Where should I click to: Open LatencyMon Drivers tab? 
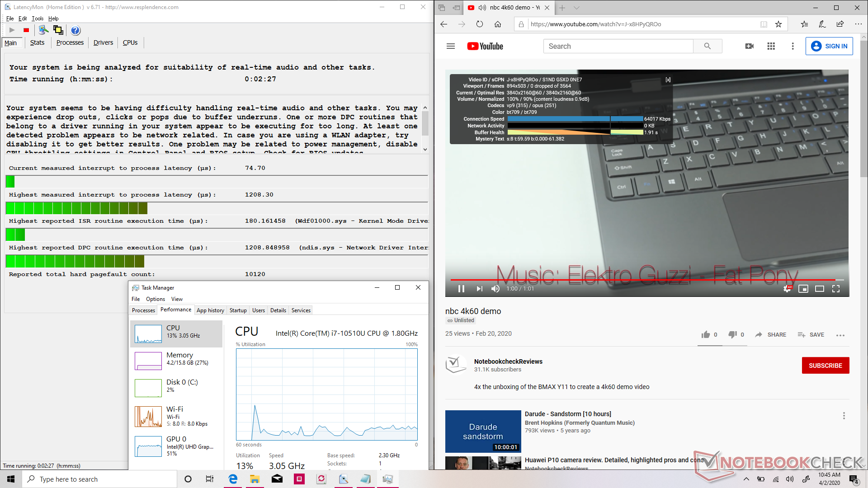103,42
